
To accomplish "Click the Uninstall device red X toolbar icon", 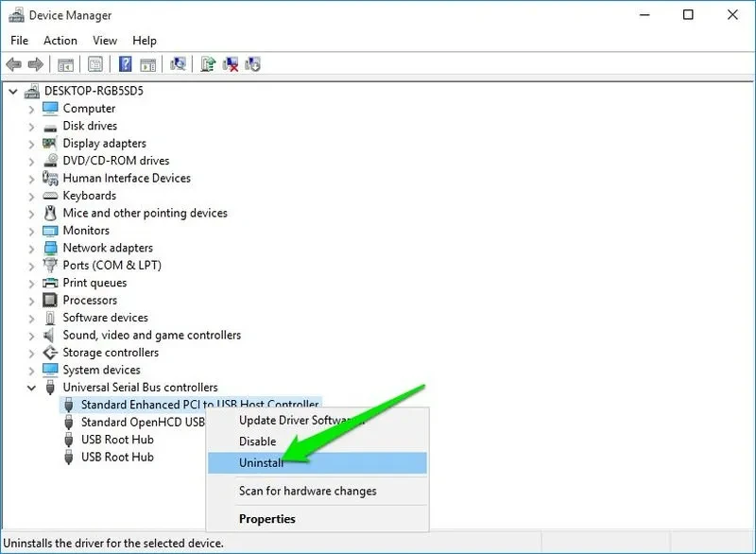I will click(x=231, y=64).
